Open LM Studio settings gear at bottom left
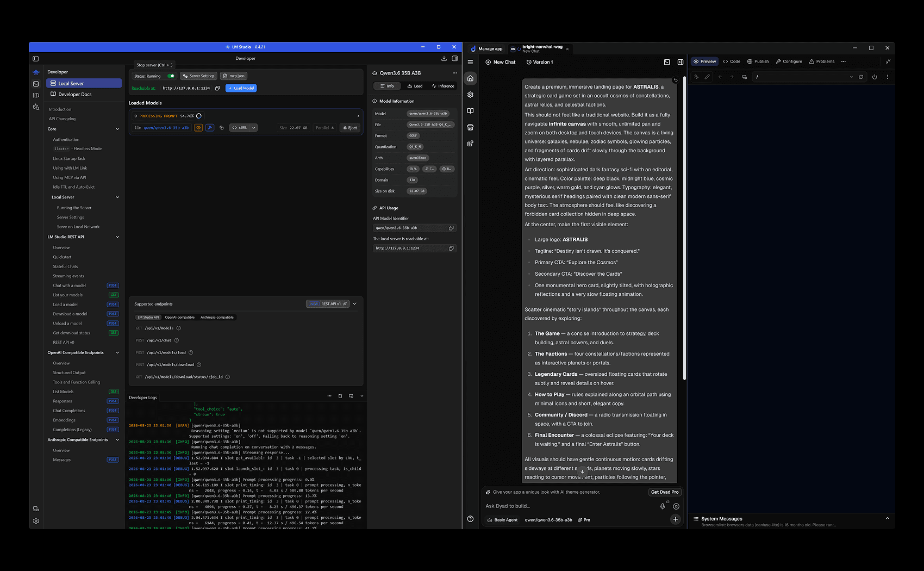Screen dimensions: 924x571 36,520
